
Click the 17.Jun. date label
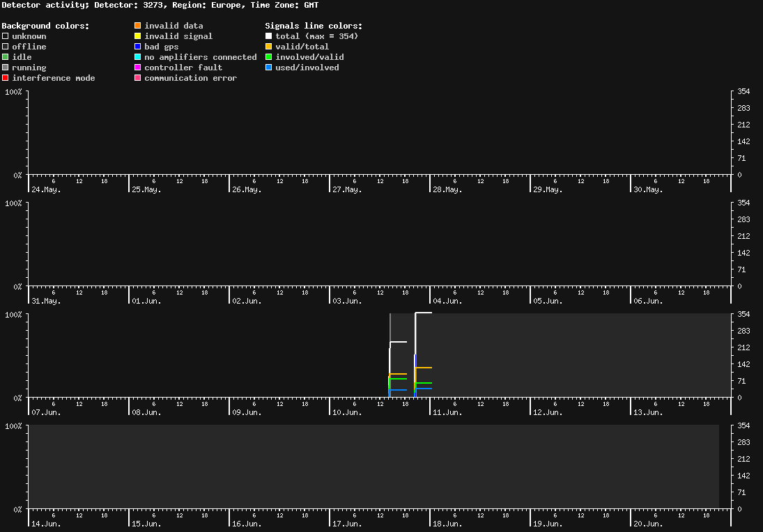pyautogui.click(x=348, y=524)
